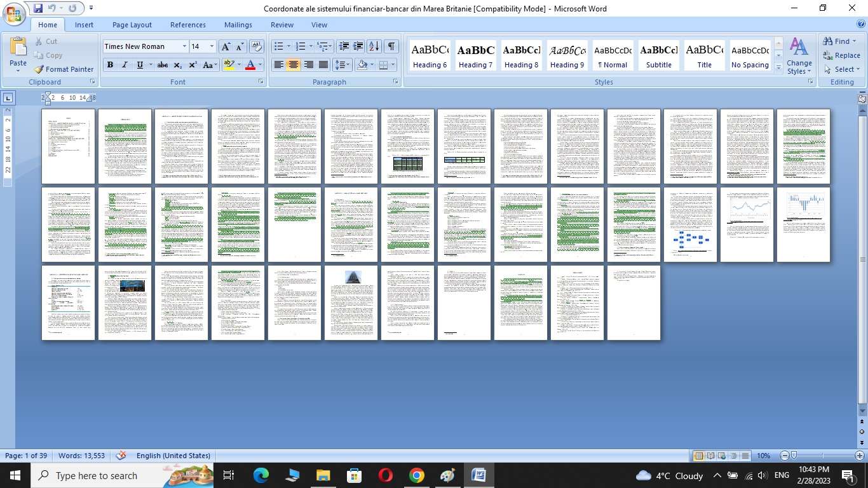Screen dimensions: 868x488
Task: Click the Replace button
Action: point(841,55)
